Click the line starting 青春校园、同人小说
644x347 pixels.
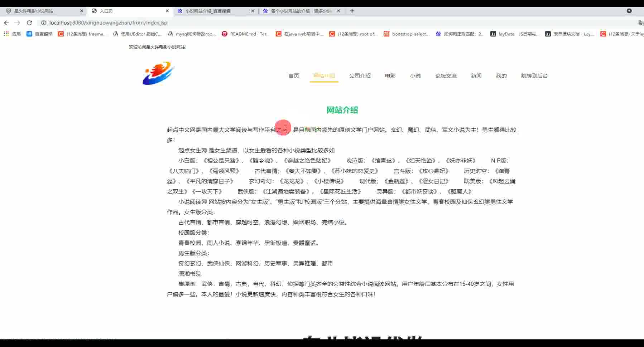pos(249,243)
